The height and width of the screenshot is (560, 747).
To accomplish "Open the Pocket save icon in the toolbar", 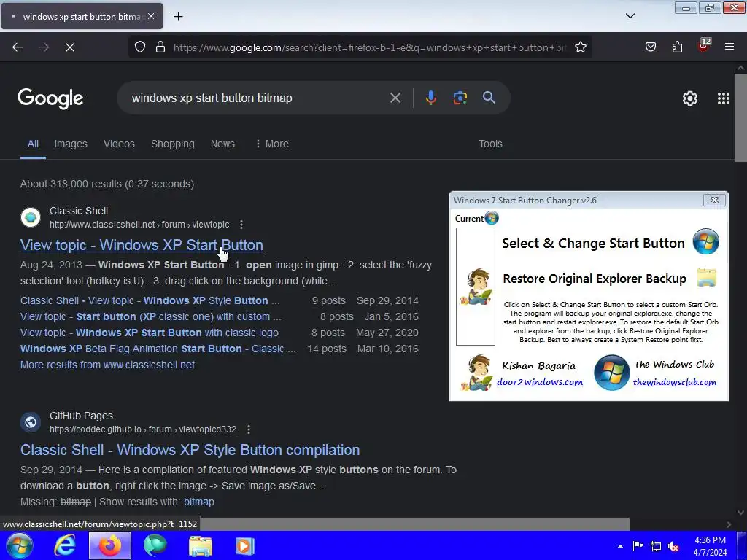I will tap(651, 47).
